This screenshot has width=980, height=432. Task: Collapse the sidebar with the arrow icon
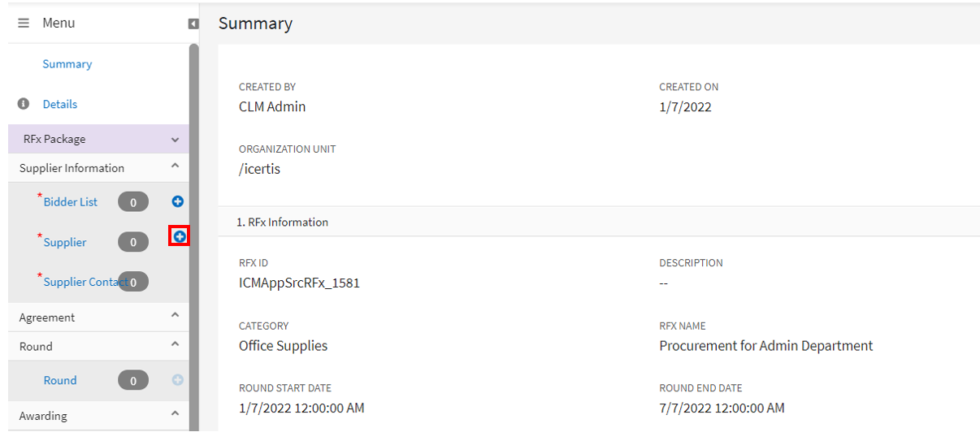pyautogui.click(x=193, y=24)
